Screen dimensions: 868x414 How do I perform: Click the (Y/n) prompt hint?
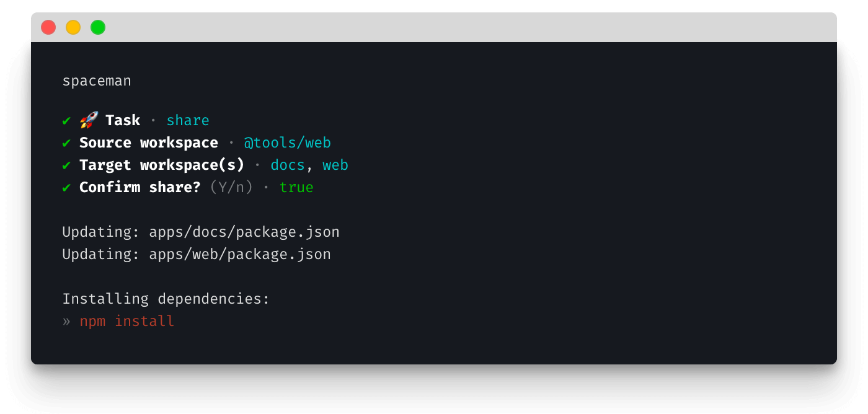(231, 187)
